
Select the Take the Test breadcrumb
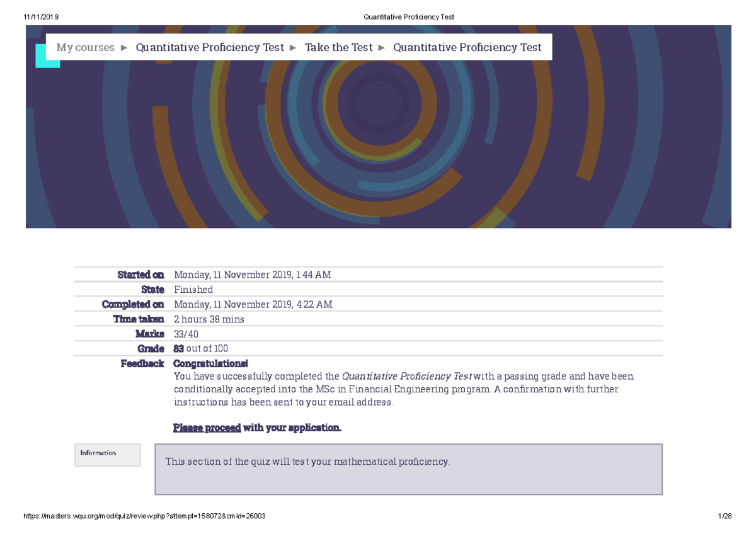[338, 47]
